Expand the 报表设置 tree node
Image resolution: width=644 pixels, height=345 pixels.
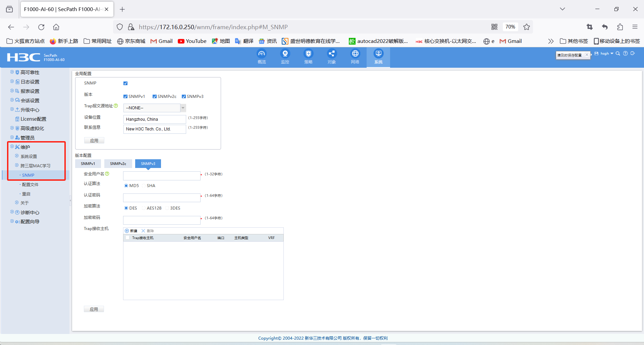pyautogui.click(x=12, y=91)
